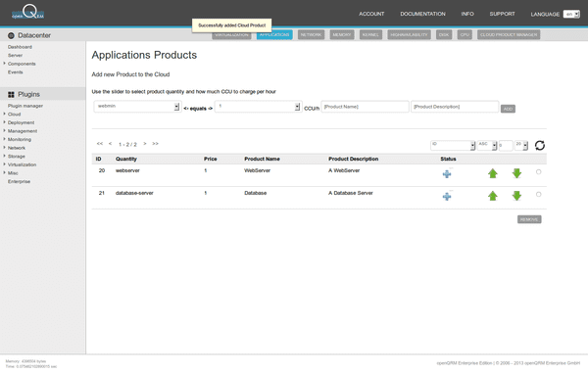Image resolution: width=588 pixels, height=373 pixels.
Task: Select the Applications tab
Action: (x=274, y=35)
